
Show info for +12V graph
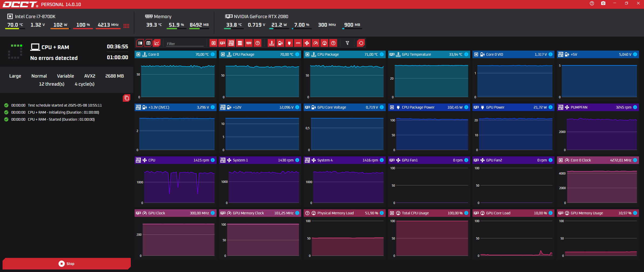point(297,107)
